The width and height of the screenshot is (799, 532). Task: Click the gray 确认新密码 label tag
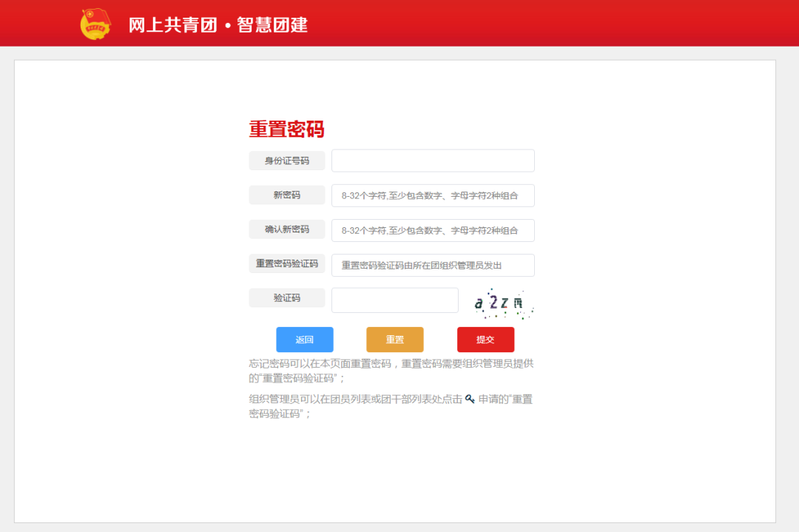(287, 230)
